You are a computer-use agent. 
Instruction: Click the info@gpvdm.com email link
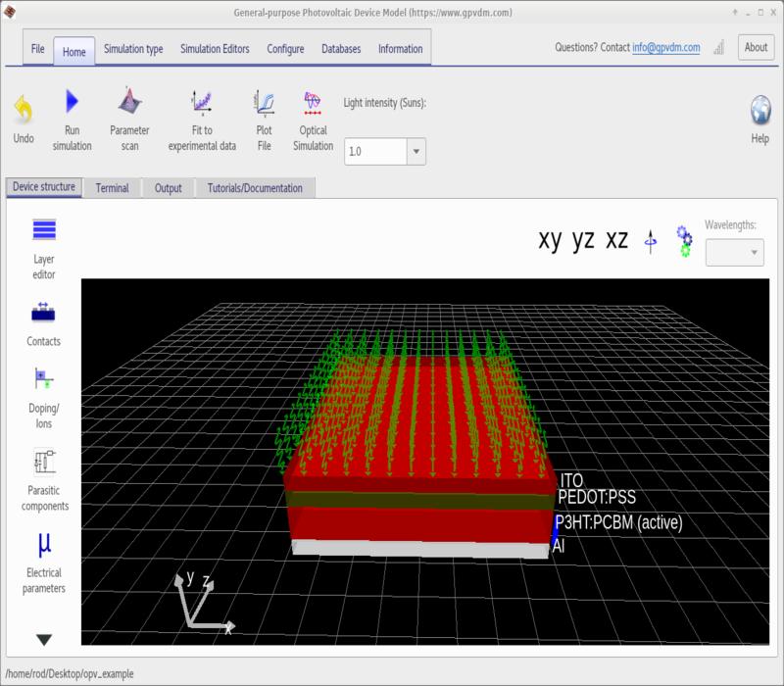pyautogui.click(x=666, y=47)
